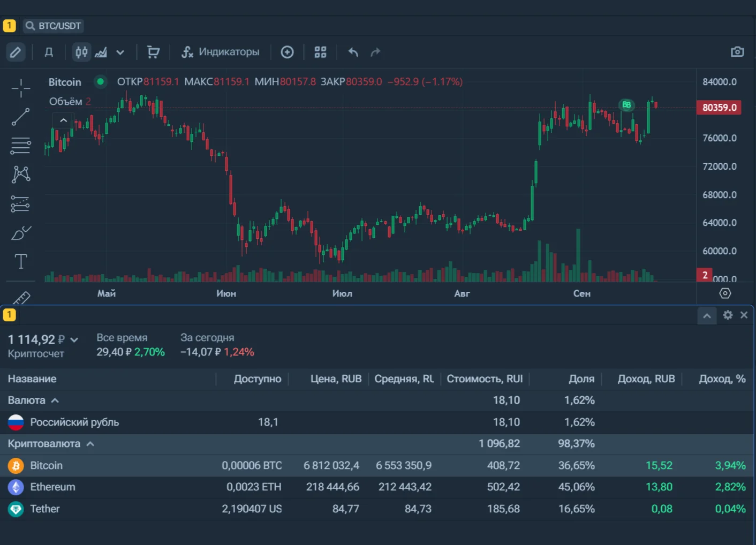The width and height of the screenshot is (756, 545).
Task: Sort by the Доля column header
Action: tap(581, 379)
